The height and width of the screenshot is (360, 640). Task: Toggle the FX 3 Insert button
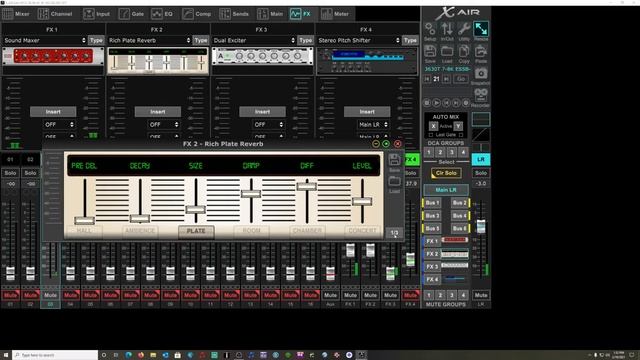coord(262,111)
